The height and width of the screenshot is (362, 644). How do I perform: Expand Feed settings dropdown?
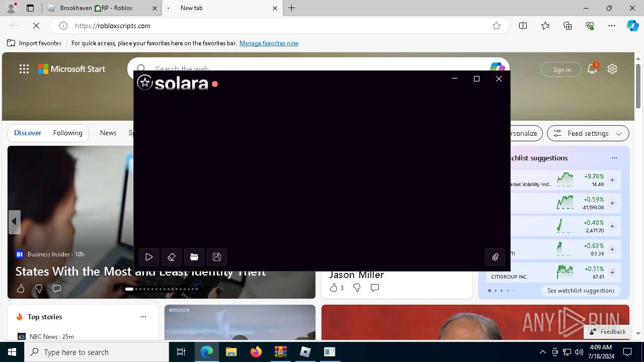point(588,133)
